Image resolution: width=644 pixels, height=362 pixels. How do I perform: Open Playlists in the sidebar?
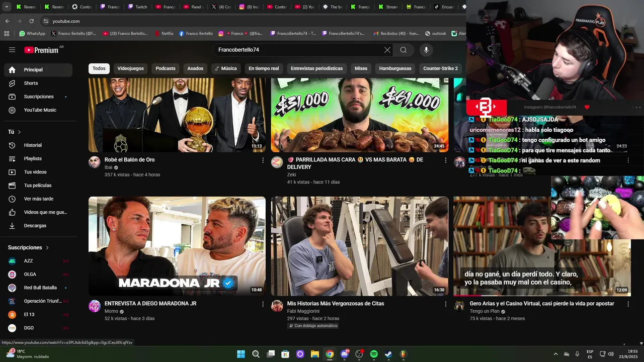coord(38,158)
